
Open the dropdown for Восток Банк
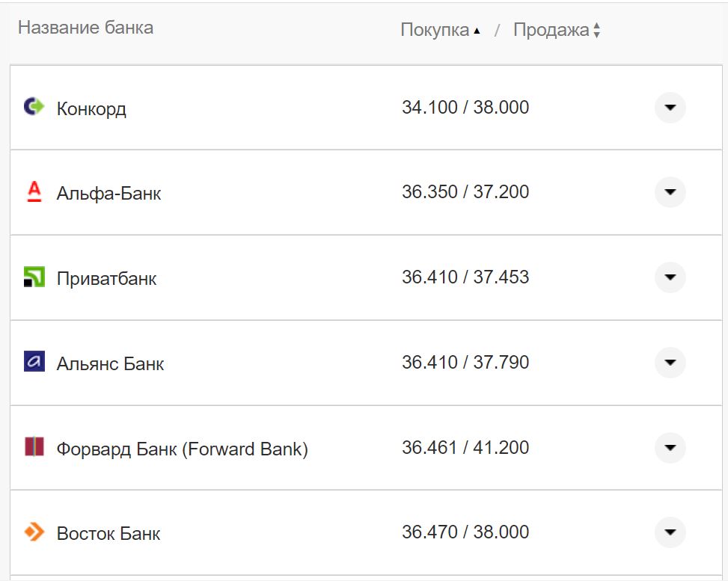670,533
